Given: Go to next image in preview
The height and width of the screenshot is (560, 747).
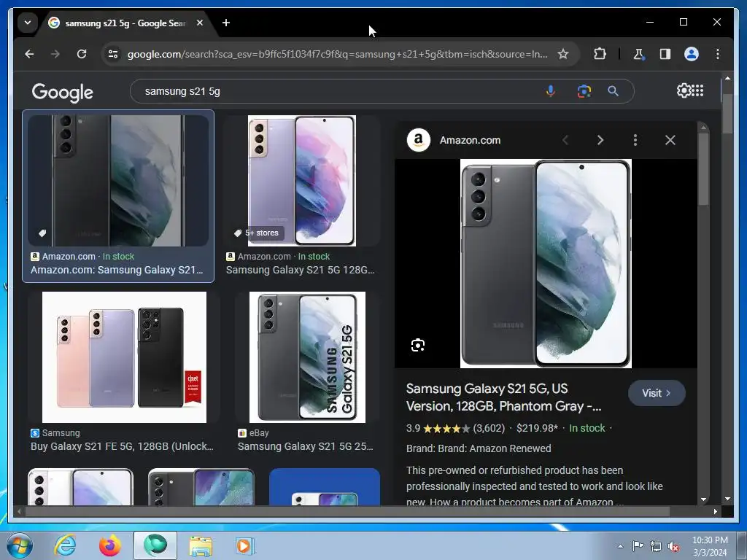Looking at the screenshot, I should tap(600, 140).
